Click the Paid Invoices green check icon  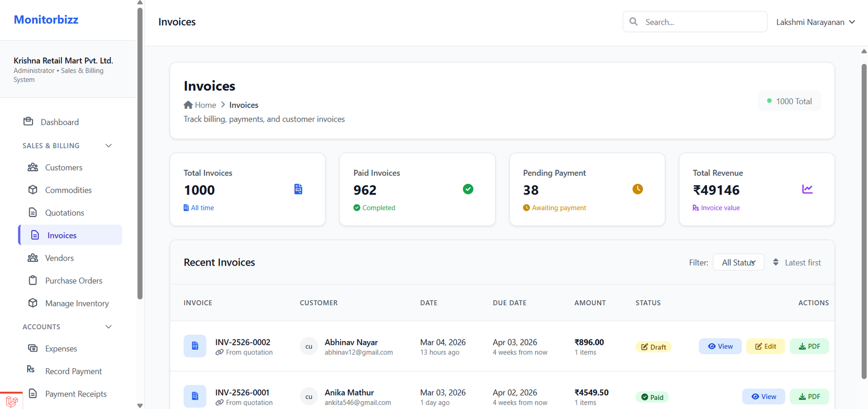468,189
